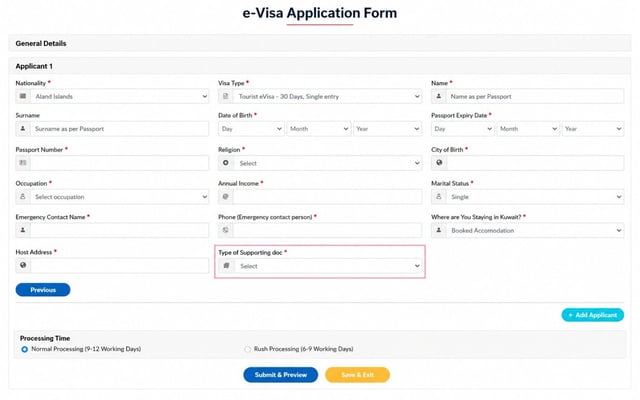Focus the City of Birth input
The image size is (640, 400).
click(536, 163)
